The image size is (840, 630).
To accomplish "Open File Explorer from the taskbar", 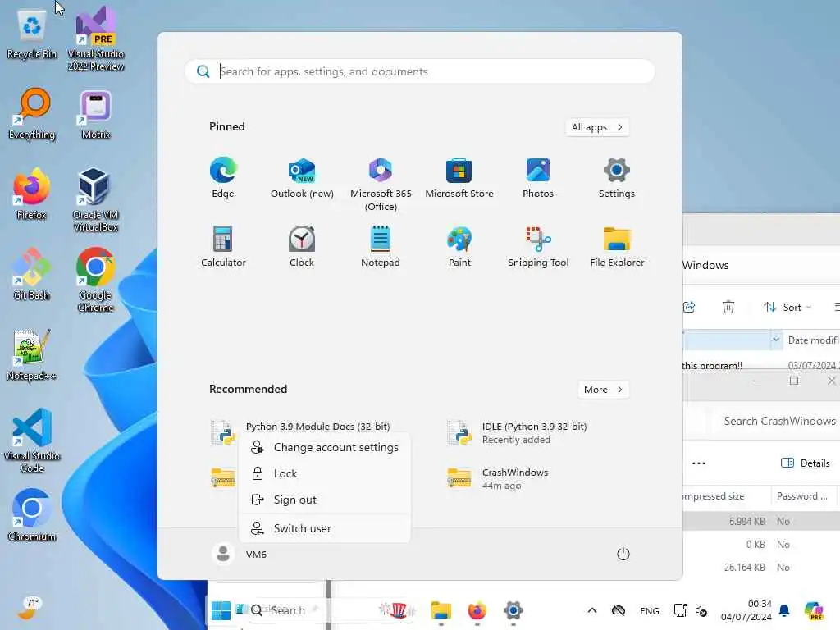I will (x=441, y=610).
